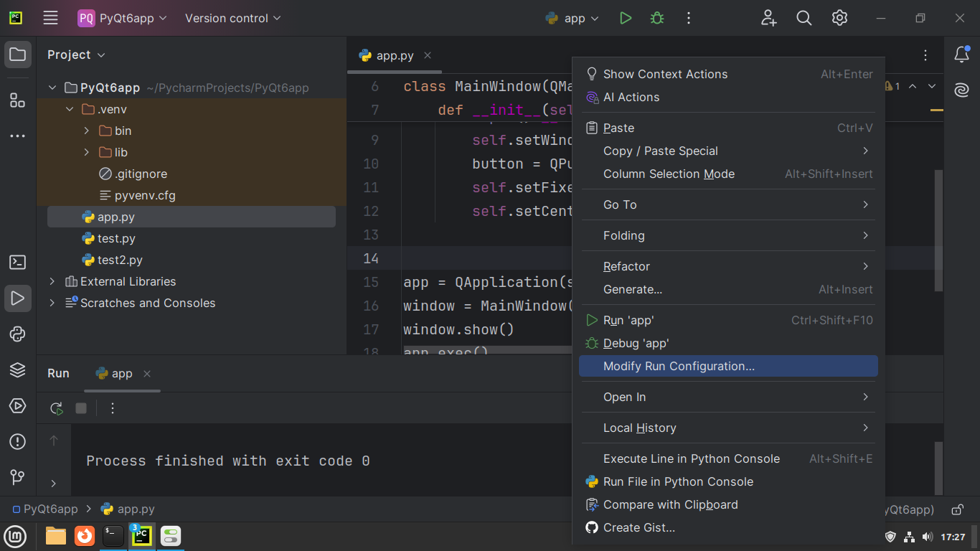Launch Firefox from taskbar

(x=85, y=536)
